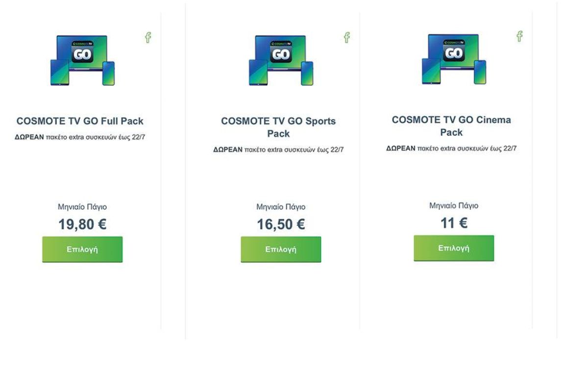588x392 pixels.
Task: Click the 11 € price
Action: 454,223
